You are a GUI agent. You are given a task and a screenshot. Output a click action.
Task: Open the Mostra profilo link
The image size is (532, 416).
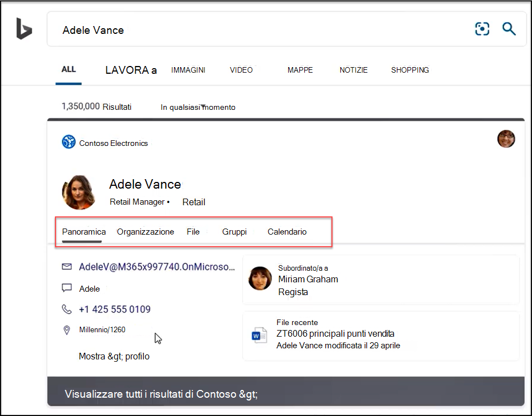point(114,356)
